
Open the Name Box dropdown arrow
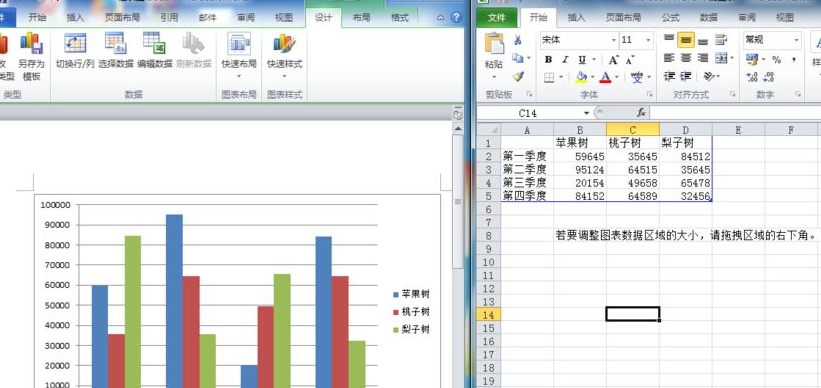[586, 113]
